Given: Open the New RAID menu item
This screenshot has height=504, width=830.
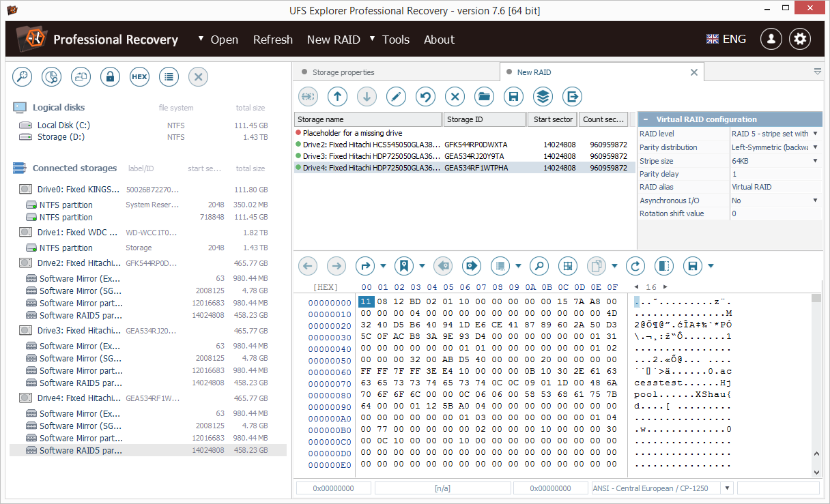Looking at the screenshot, I should coord(333,40).
